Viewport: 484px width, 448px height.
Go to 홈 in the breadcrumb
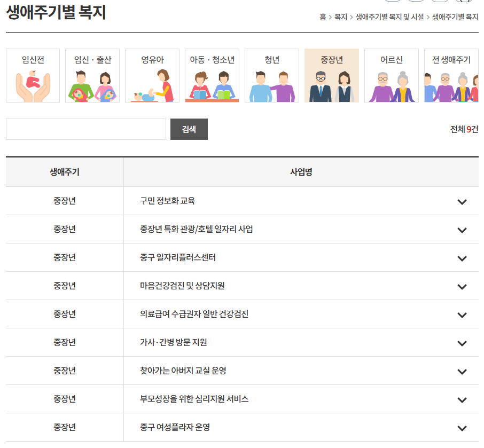point(323,17)
